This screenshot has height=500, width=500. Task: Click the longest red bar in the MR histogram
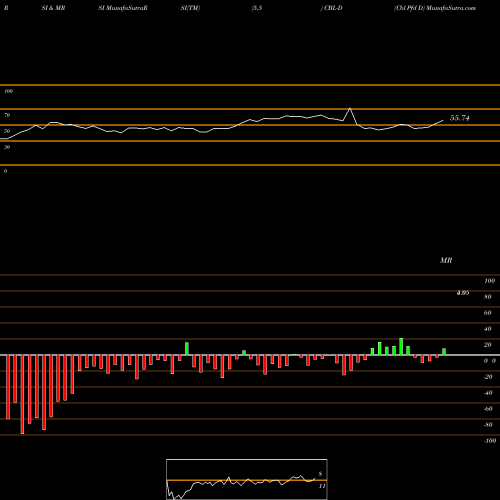(22, 394)
